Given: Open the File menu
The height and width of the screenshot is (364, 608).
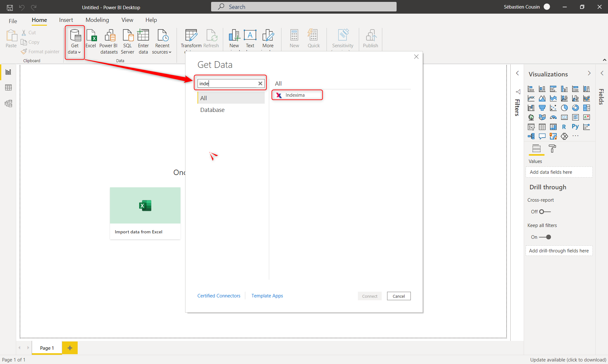Looking at the screenshot, I should (x=13, y=21).
